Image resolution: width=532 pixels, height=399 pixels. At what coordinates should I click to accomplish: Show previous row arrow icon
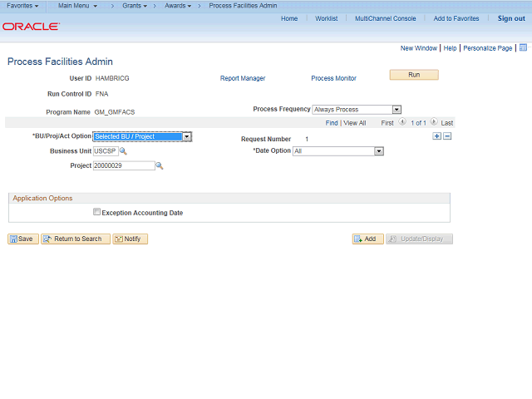(402, 121)
